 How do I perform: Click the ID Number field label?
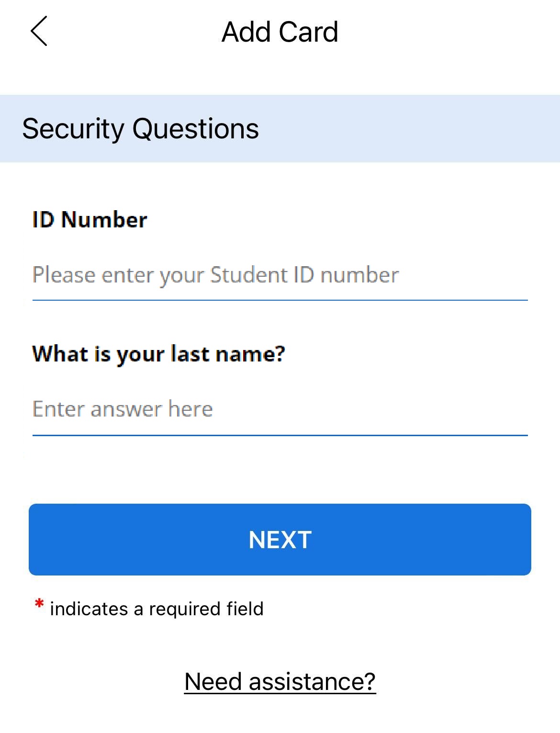pyautogui.click(x=89, y=219)
